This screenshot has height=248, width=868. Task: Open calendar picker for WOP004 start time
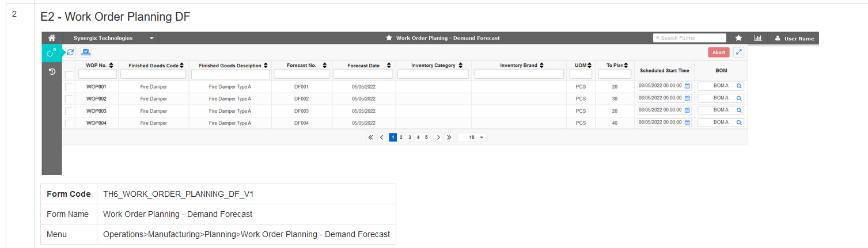pyautogui.click(x=687, y=123)
